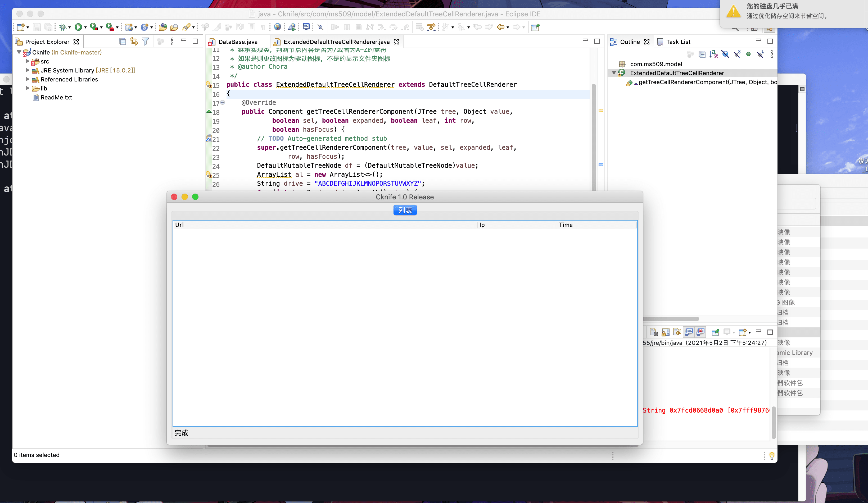Click the Url column header
868x503 pixels.
click(x=179, y=225)
